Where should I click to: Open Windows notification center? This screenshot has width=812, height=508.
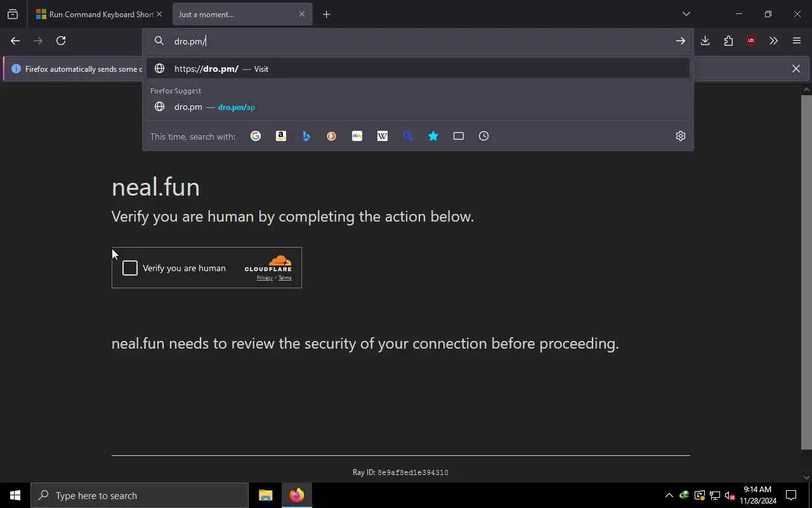click(791, 495)
